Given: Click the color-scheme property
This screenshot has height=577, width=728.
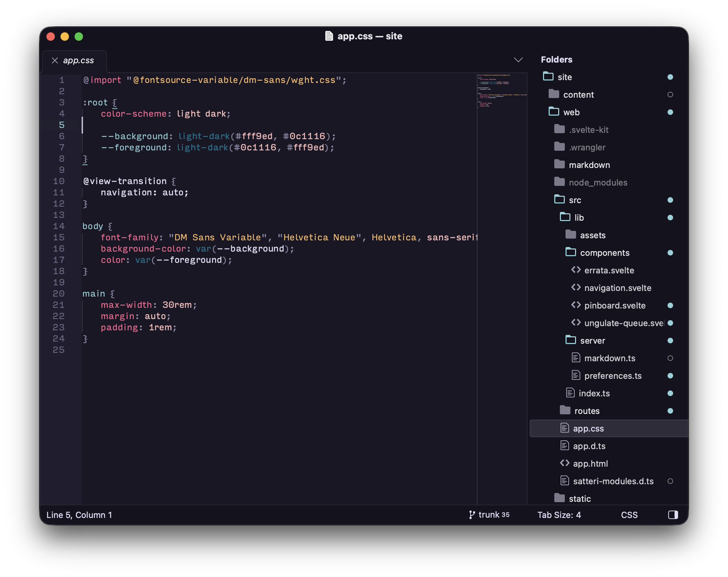Looking at the screenshot, I should click(134, 114).
